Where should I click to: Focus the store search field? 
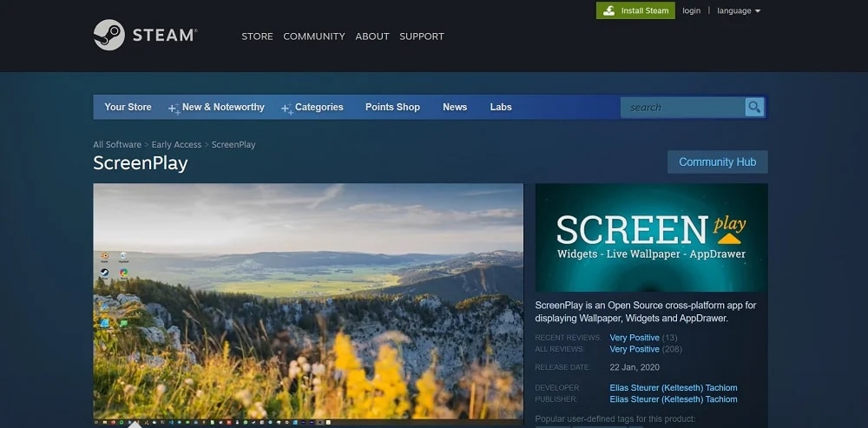[x=682, y=108]
